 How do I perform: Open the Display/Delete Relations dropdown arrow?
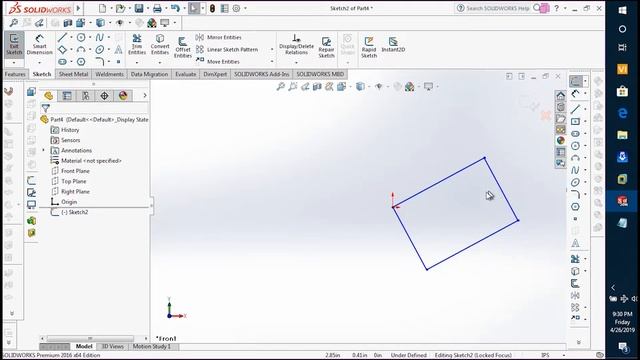tap(296, 63)
